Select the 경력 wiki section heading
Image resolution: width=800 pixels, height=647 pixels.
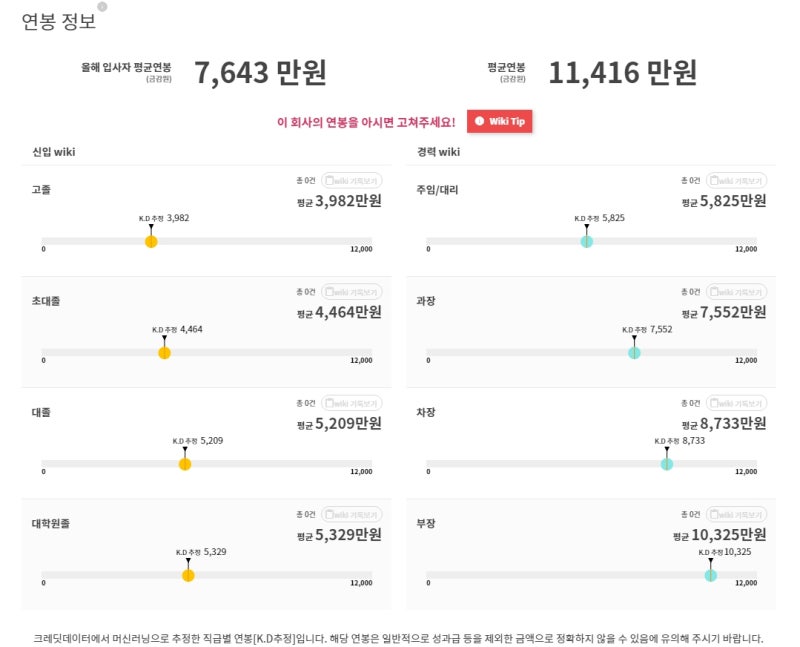pyautogui.click(x=438, y=152)
